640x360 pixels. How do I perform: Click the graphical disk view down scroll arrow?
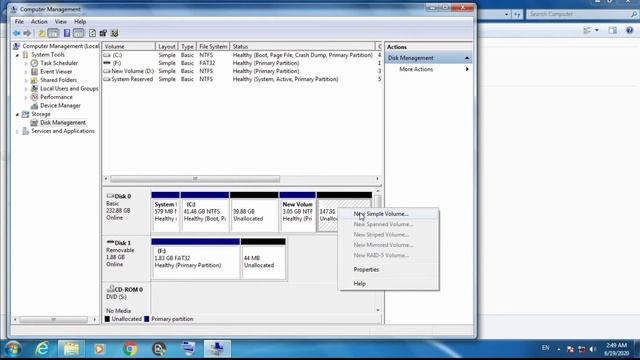coord(378,311)
